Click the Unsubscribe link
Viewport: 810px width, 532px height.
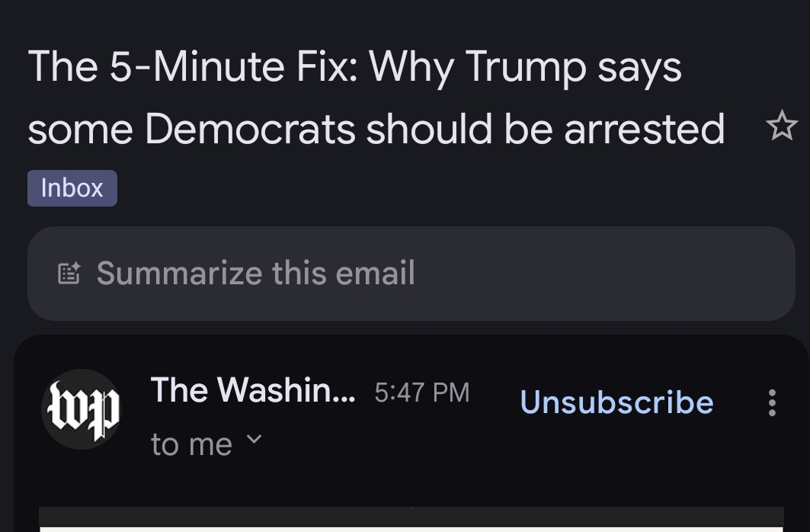click(616, 402)
